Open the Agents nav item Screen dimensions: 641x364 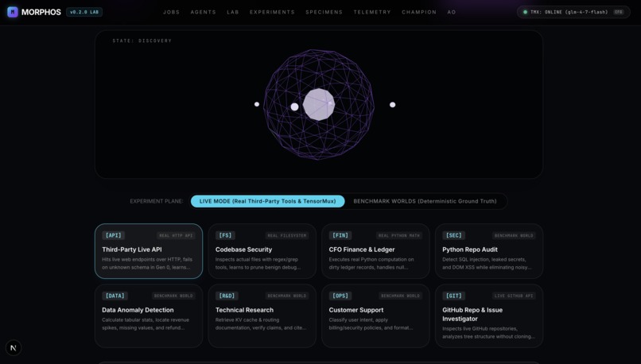coord(203,12)
